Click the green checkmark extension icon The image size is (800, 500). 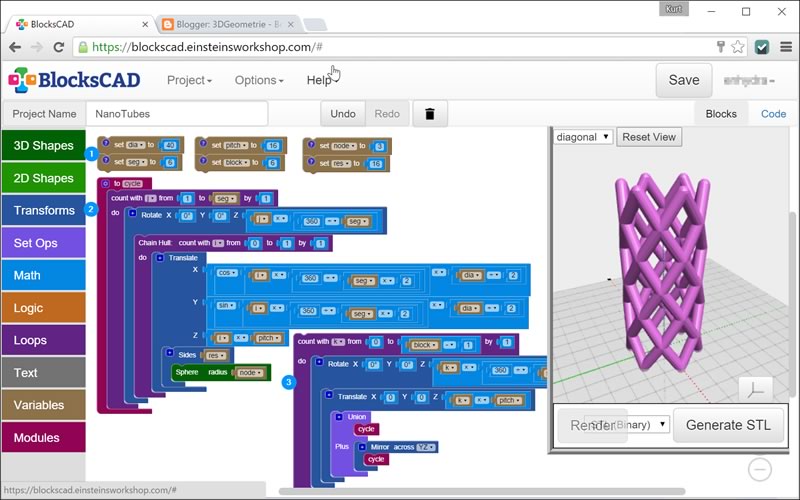click(762, 47)
